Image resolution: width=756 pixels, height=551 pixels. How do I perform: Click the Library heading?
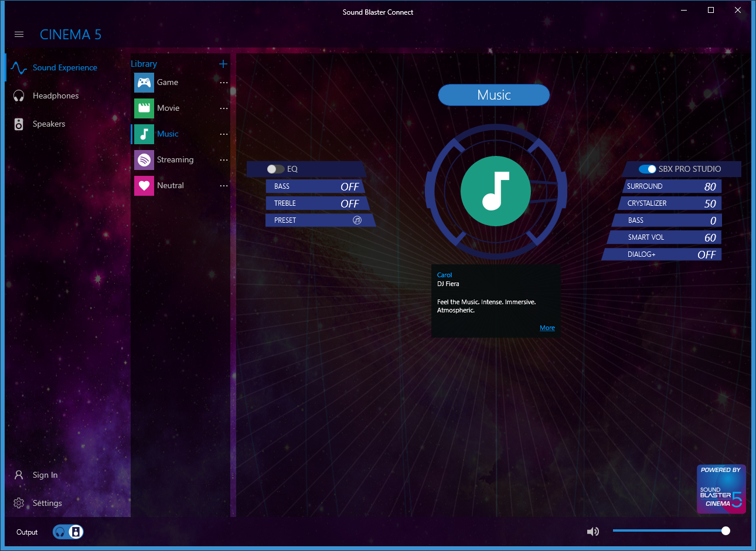click(144, 64)
